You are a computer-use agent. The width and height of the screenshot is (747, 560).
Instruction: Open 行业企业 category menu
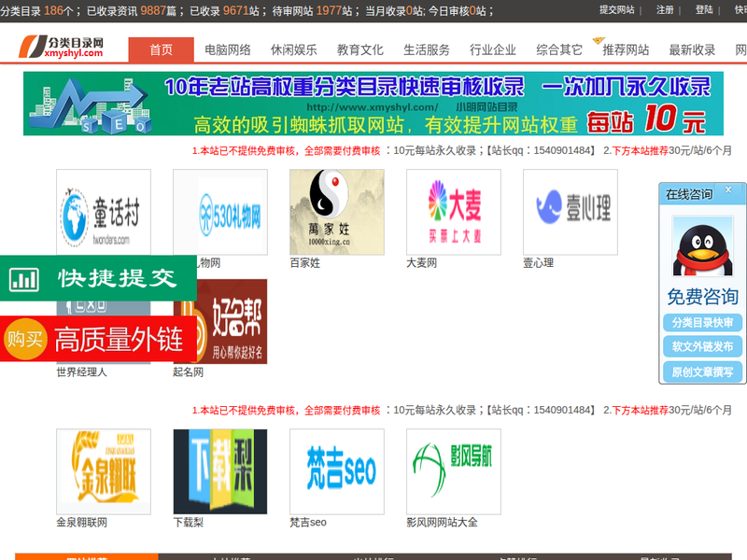click(493, 49)
